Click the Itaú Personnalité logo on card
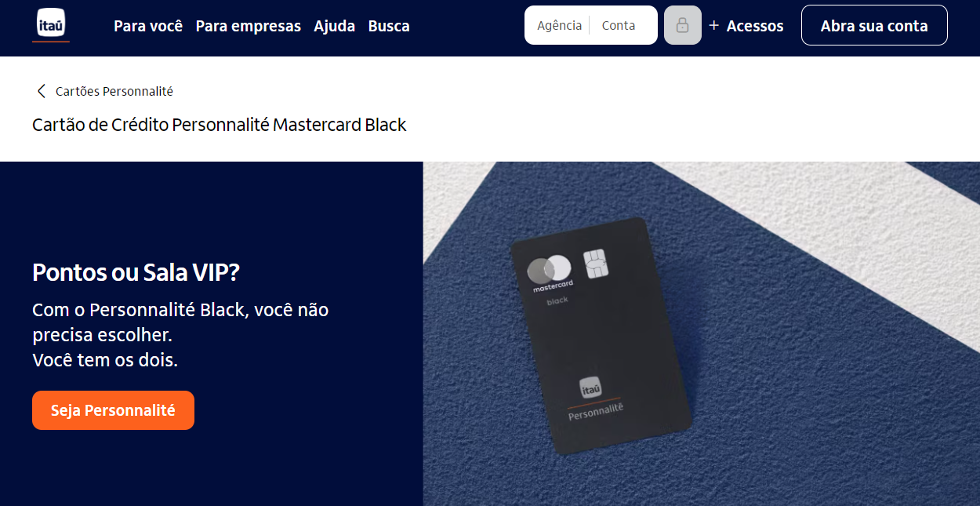This screenshot has height=506, width=980. [x=594, y=399]
